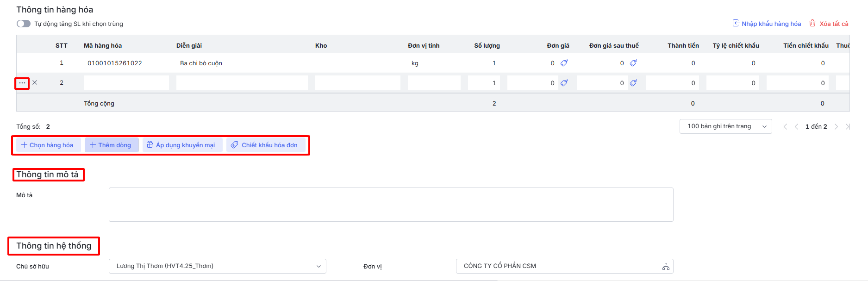Screen dimensions: 868x281
Task: Click price tag icon in row 2 Đơn giá
Action: 564,83
